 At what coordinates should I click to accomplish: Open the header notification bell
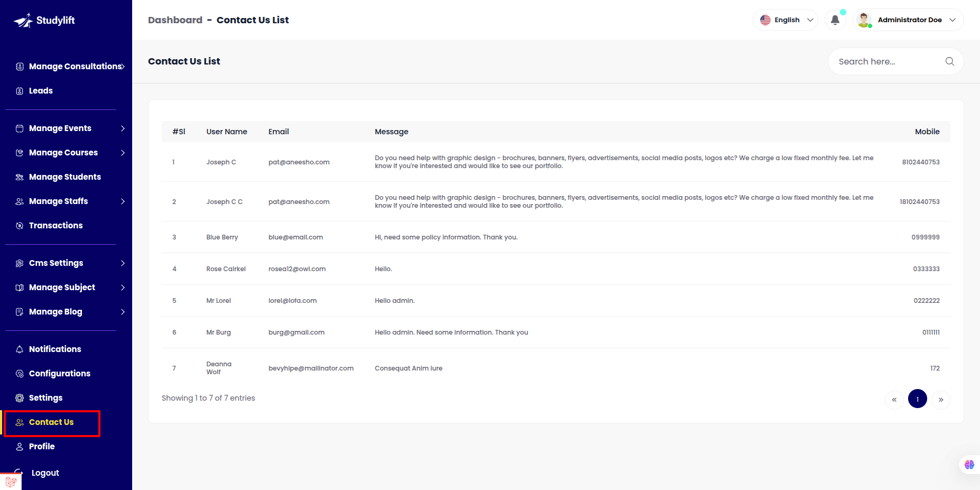[x=835, y=20]
